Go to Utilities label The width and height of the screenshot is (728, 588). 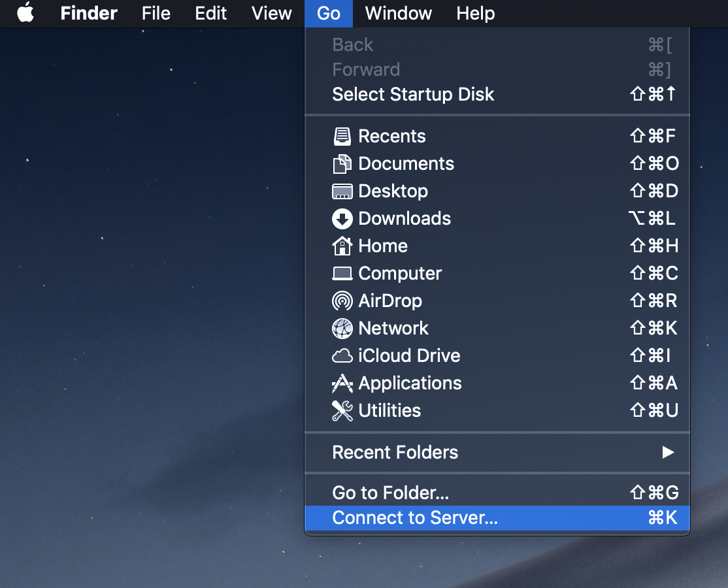389,411
